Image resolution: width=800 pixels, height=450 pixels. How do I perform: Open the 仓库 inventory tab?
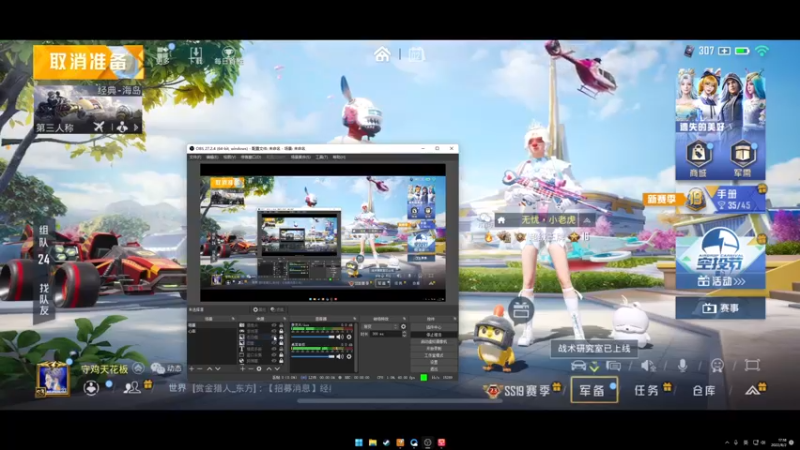tap(704, 390)
